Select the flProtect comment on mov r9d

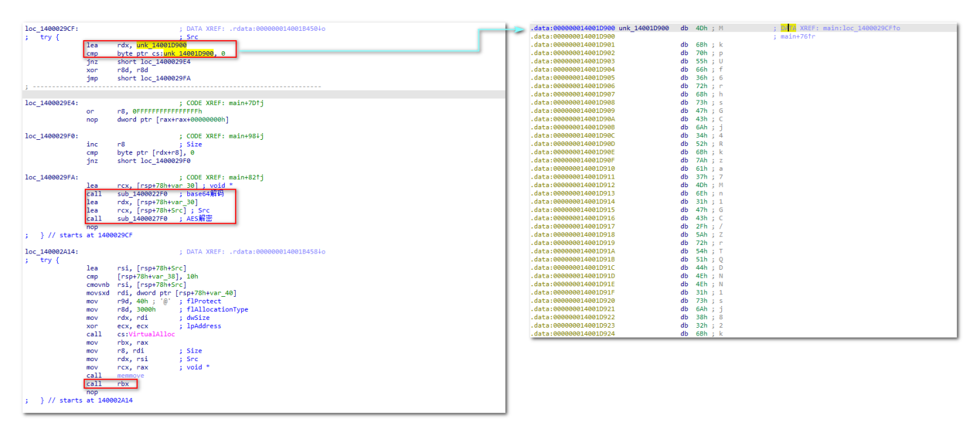coord(202,301)
